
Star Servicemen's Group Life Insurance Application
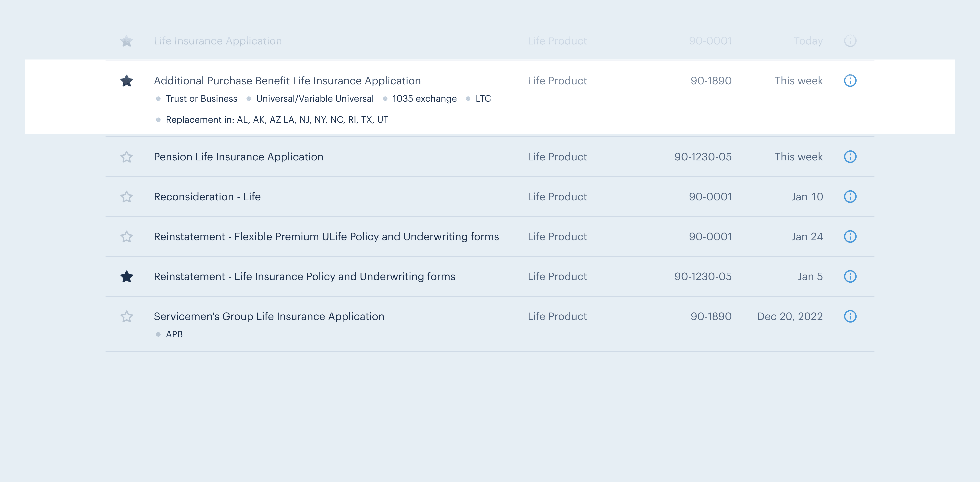pos(126,316)
